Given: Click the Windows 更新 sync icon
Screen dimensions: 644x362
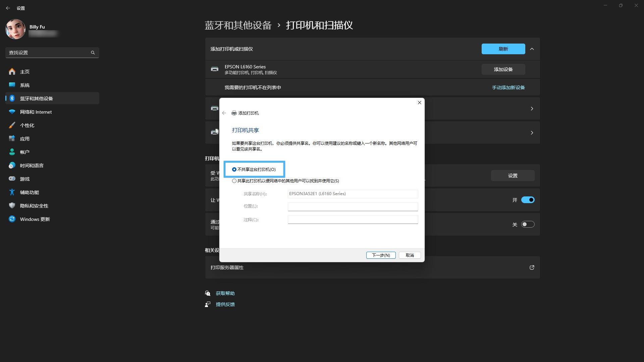Looking at the screenshot, I should point(12,219).
